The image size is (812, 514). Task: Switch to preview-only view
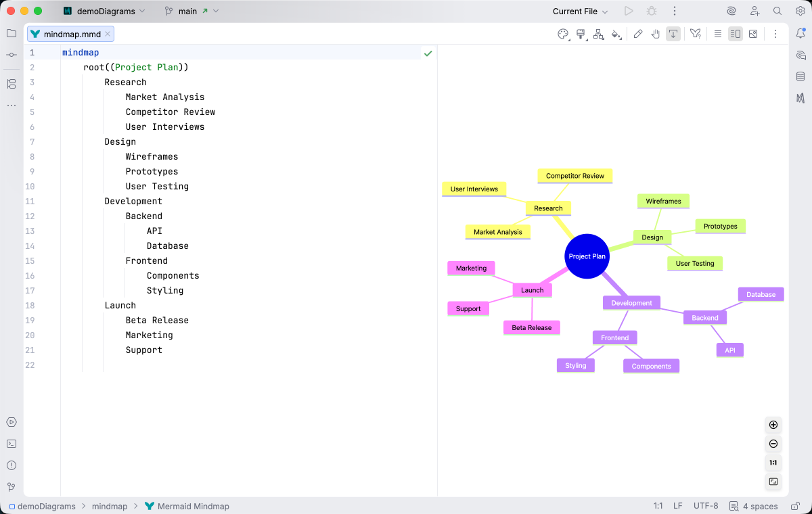(x=753, y=34)
